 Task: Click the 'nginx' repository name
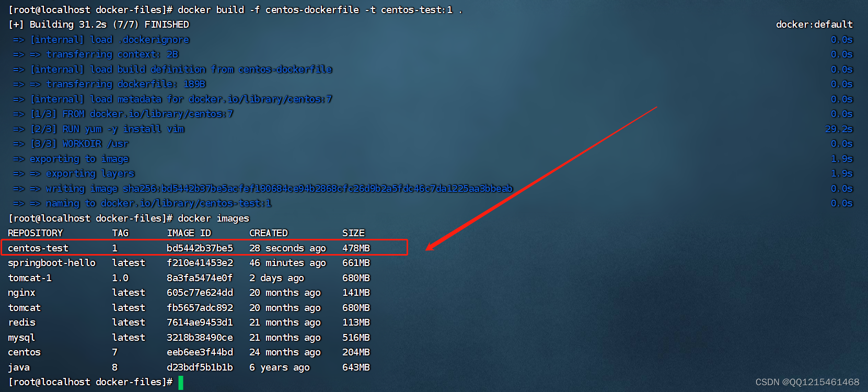click(22, 293)
